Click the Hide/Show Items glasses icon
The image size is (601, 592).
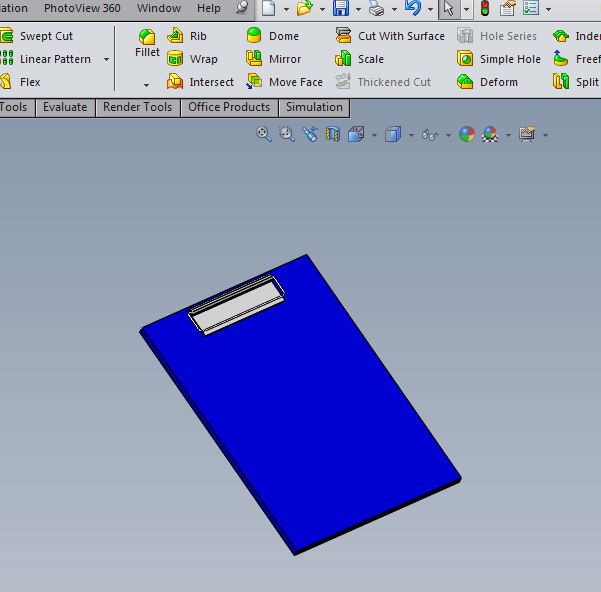[x=430, y=135]
